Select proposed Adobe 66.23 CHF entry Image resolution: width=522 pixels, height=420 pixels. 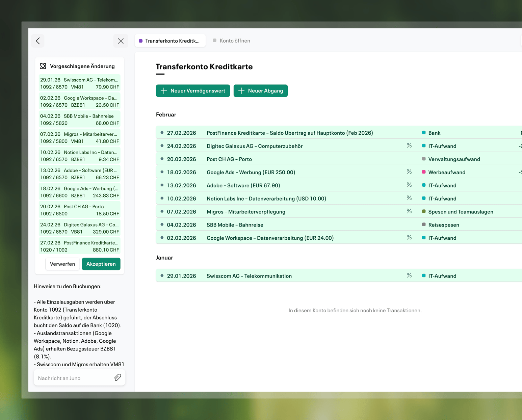[x=80, y=174]
